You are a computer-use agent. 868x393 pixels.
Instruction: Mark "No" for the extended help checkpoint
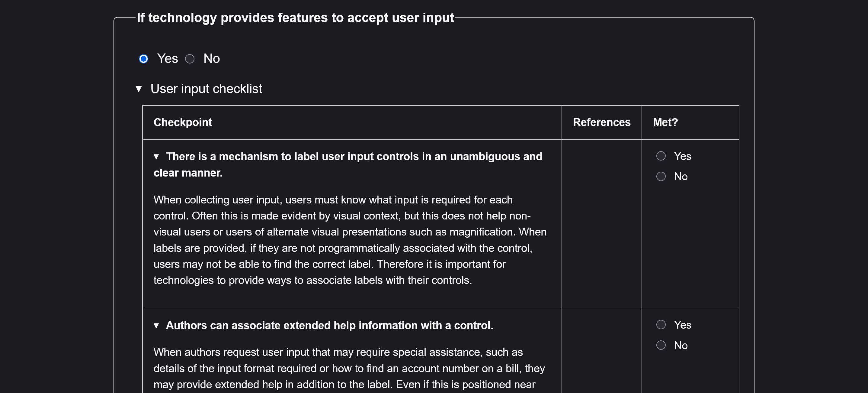click(661, 345)
